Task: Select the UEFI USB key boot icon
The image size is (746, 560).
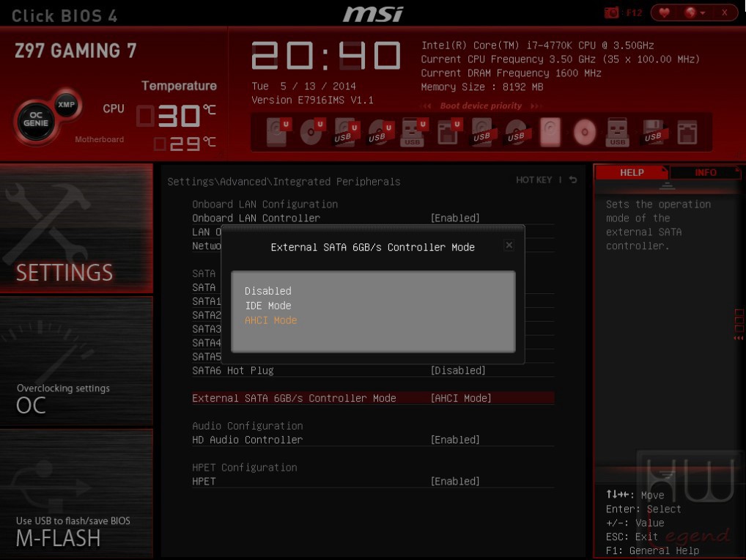Action: (414, 132)
